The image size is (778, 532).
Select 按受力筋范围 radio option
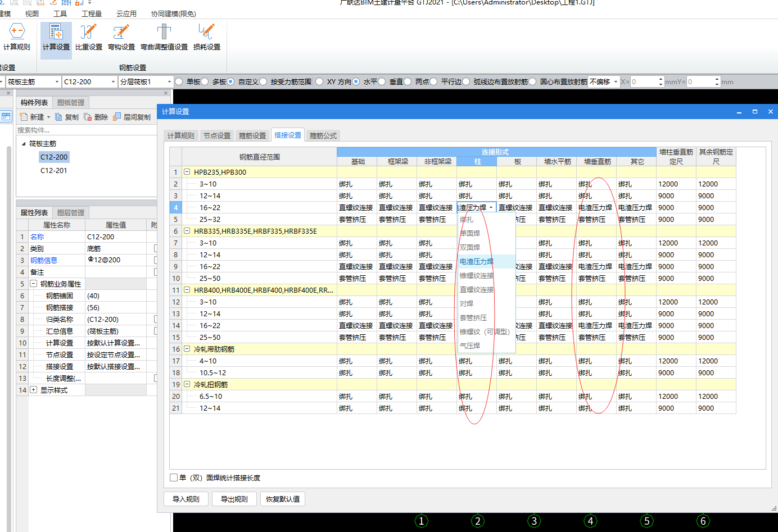point(263,81)
